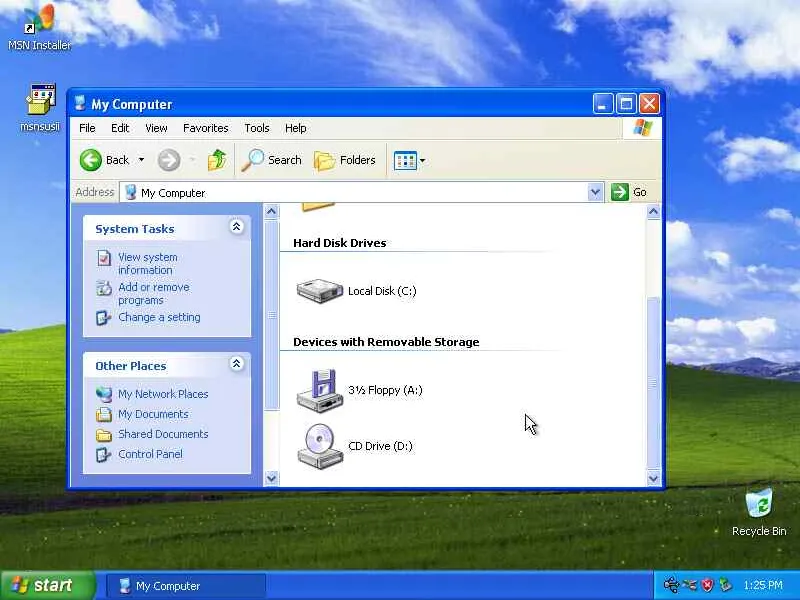The width and height of the screenshot is (800, 600).
Task: Click the green Go button
Action: (629, 192)
